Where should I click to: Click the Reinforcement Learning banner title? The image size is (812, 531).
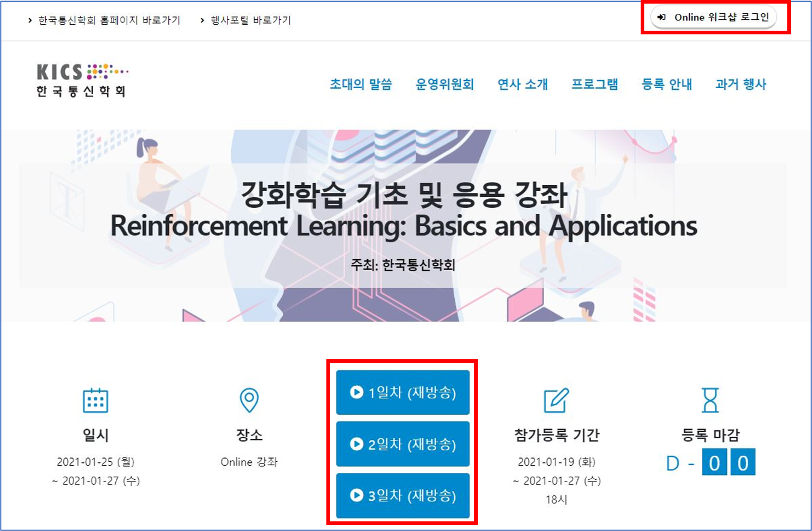(x=403, y=226)
